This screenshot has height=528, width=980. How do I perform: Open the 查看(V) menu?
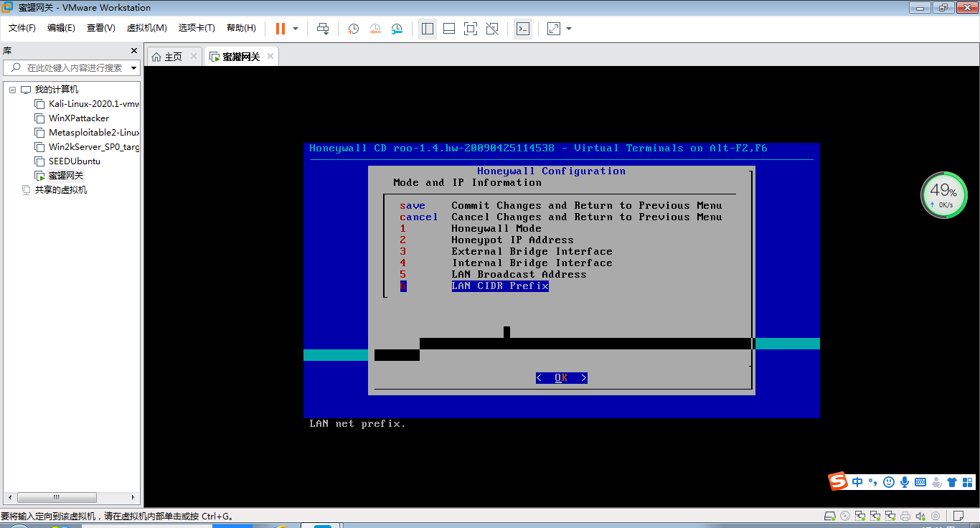(101, 28)
